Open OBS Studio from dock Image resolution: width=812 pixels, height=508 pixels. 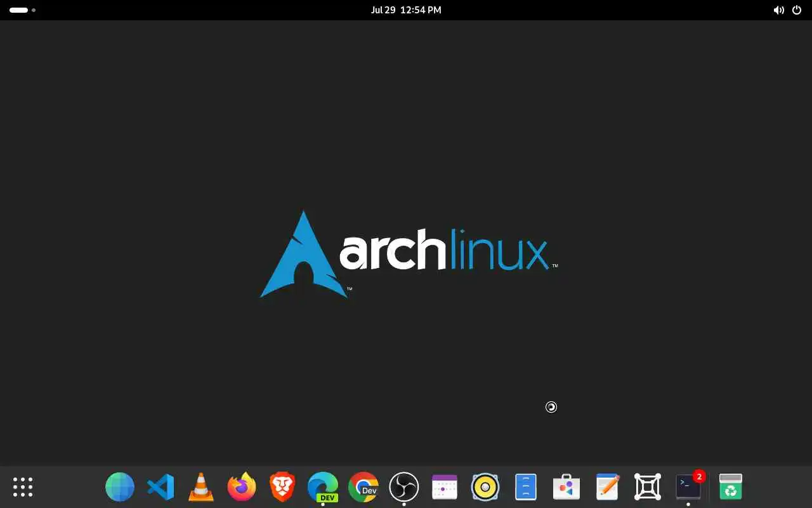[404, 487]
